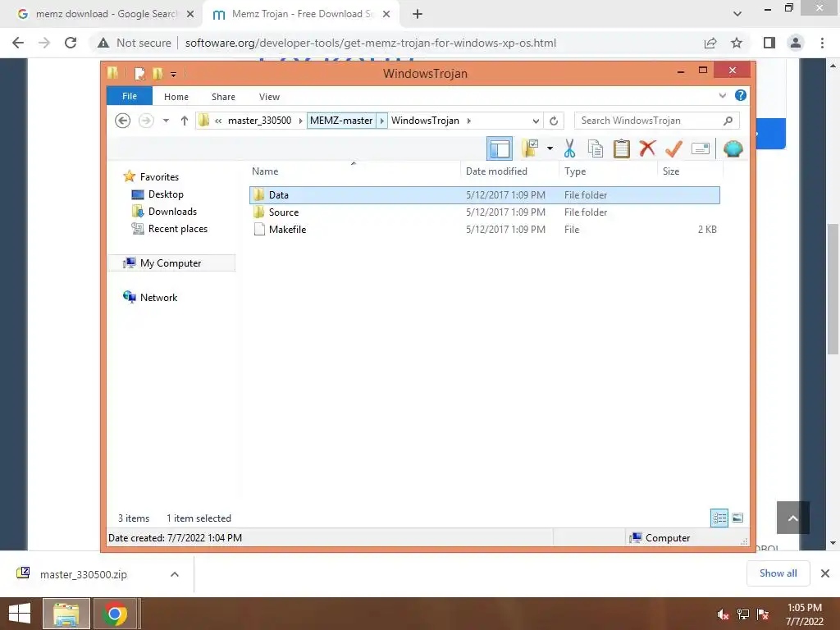This screenshot has height=630, width=840.
Task: Click master_330500 in the breadcrumb path
Action: 260,121
